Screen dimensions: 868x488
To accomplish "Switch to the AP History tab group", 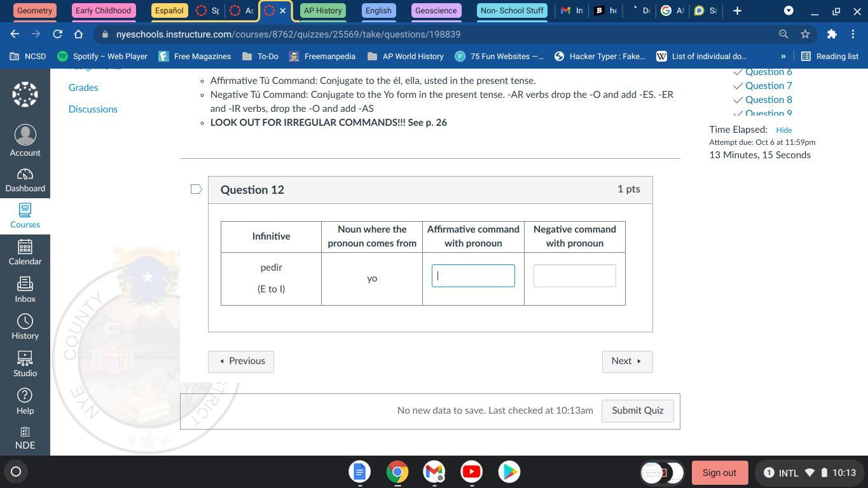I will [x=322, y=11].
